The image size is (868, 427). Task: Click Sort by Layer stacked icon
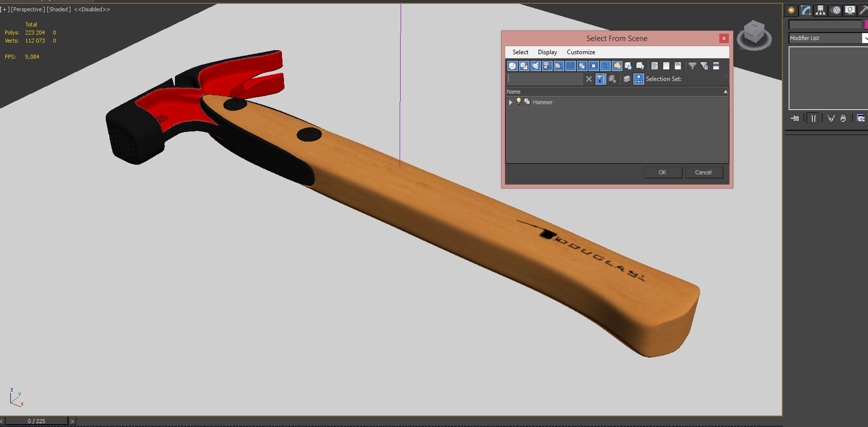(627, 79)
